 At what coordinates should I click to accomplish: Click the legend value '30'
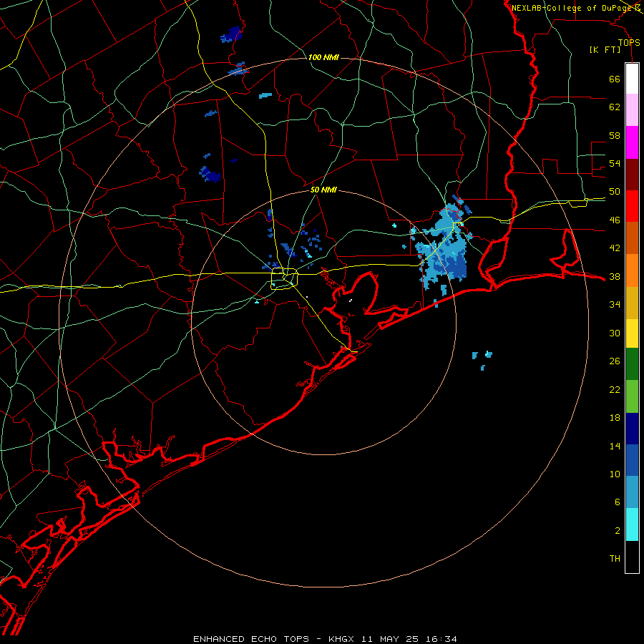(615, 333)
